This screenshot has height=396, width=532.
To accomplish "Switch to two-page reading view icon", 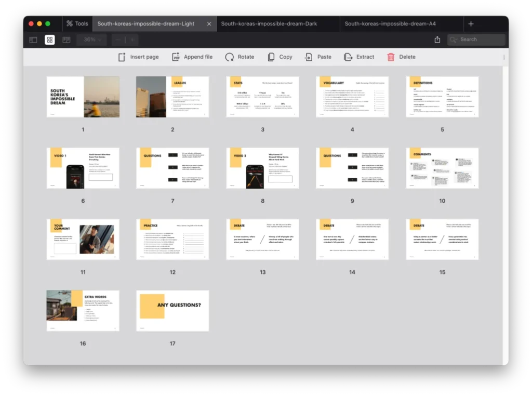I will [x=66, y=39].
